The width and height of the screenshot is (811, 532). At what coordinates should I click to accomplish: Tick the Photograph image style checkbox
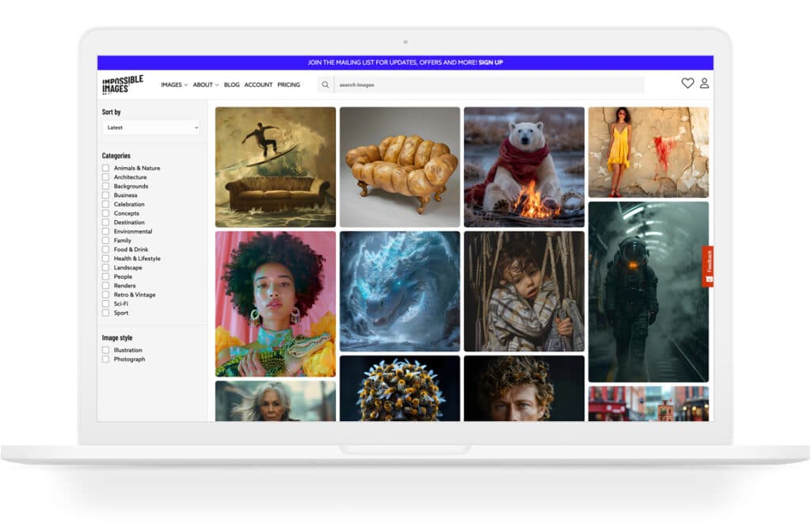tap(105, 359)
